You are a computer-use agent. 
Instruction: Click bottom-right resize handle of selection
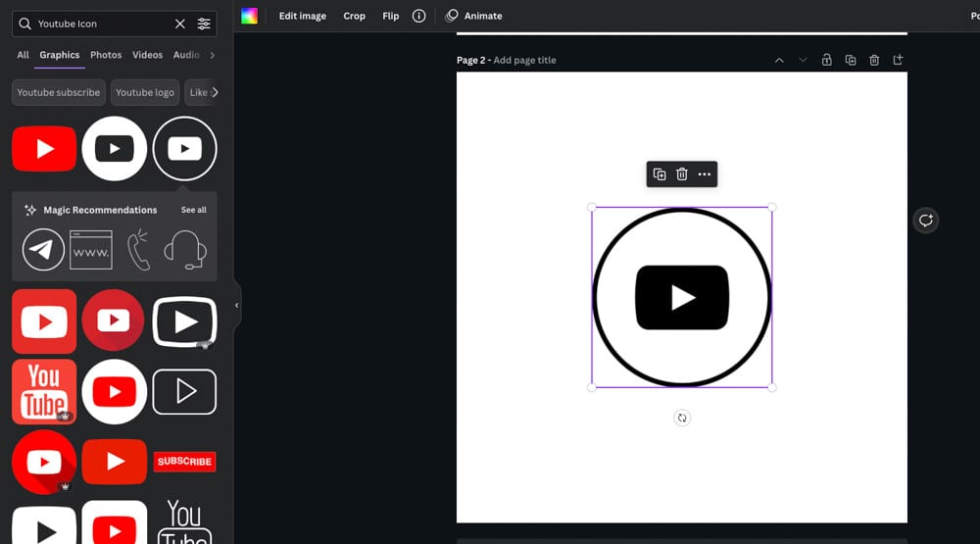click(x=772, y=387)
